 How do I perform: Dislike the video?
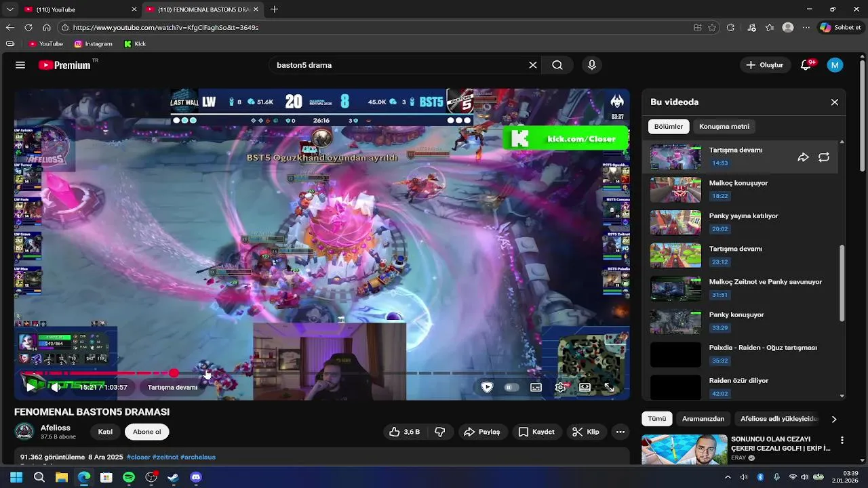(x=440, y=432)
